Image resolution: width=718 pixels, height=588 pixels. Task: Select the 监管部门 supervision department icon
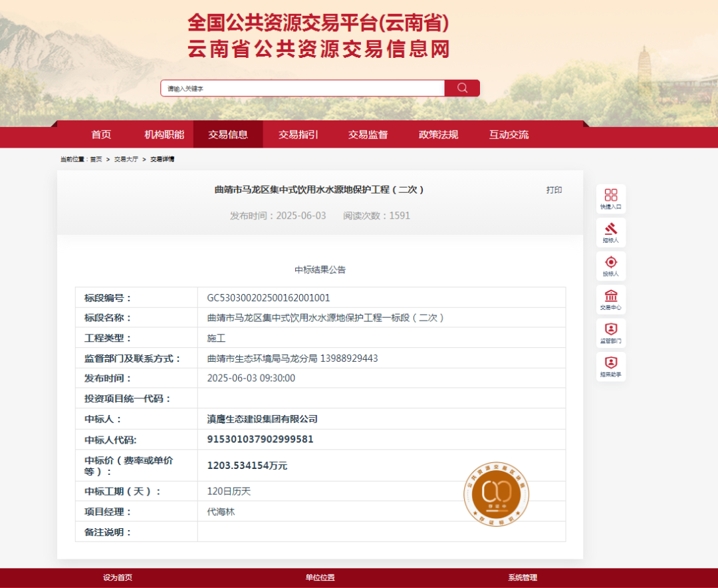tap(610, 333)
